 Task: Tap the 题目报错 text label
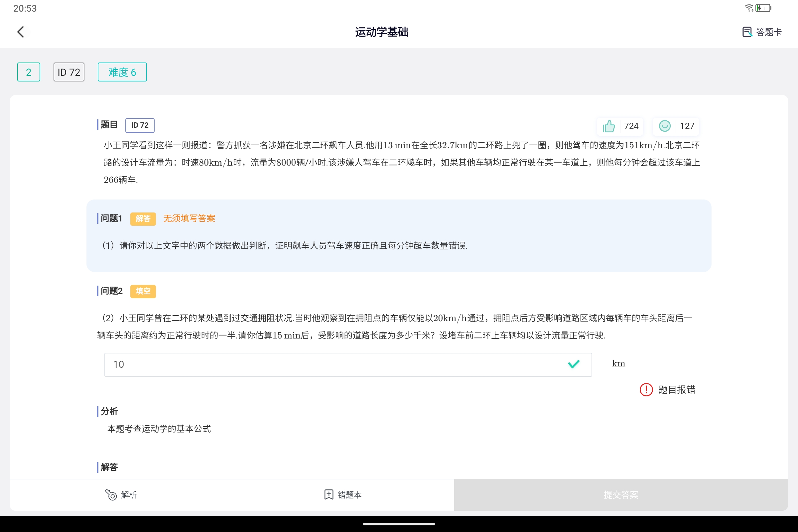pos(677,389)
